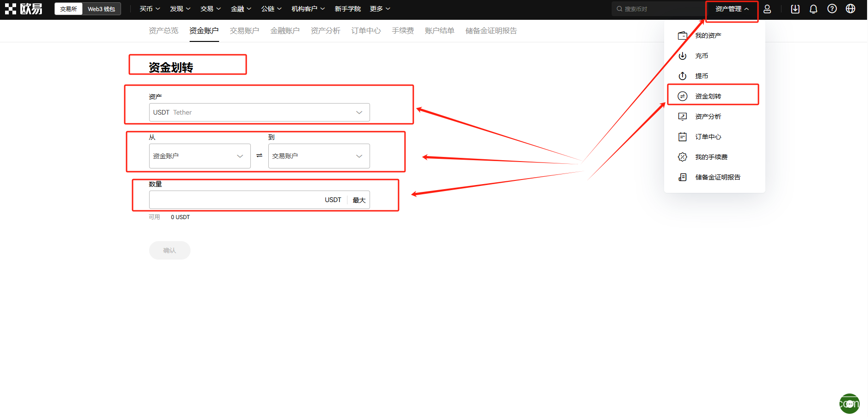Open the USDT Tether asset dropdown

(260, 112)
